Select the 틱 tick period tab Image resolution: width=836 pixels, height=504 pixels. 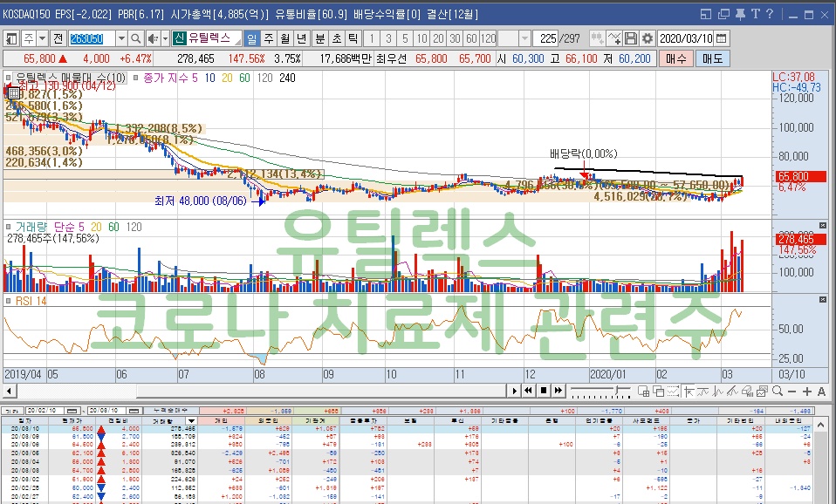353,38
